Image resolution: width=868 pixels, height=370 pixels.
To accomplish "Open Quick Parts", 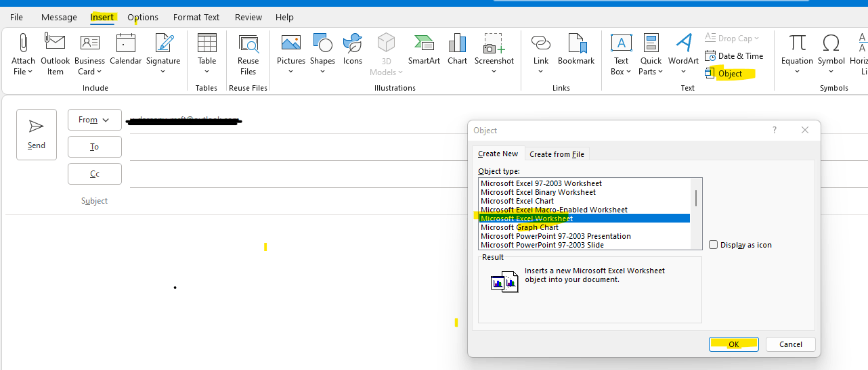I will pyautogui.click(x=651, y=54).
